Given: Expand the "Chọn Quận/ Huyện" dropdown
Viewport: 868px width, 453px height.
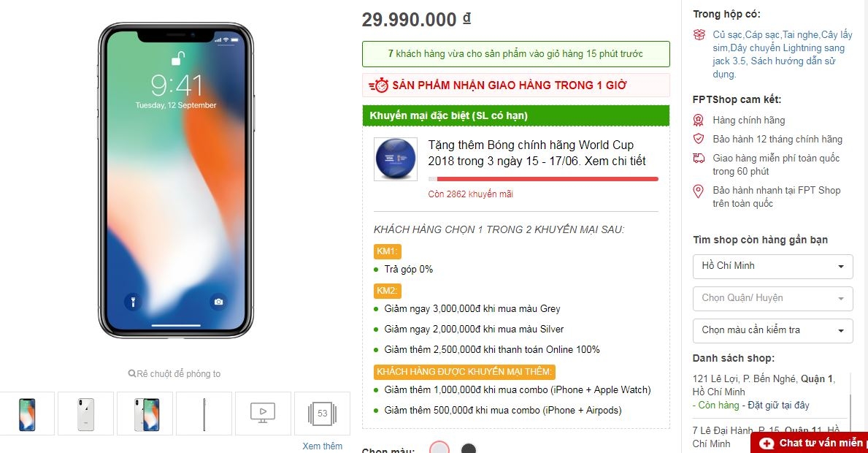Looking at the screenshot, I should click(x=772, y=298).
